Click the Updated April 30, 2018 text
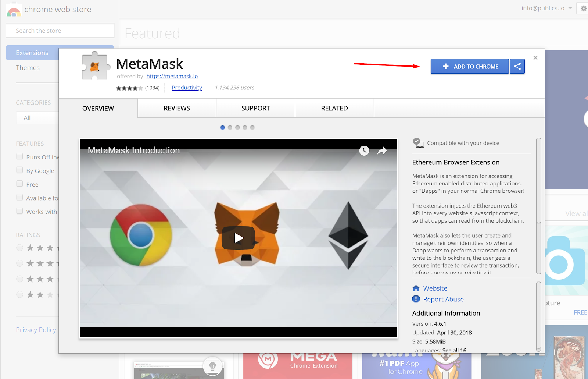The width and height of the screenshot is (588, 379). (442, 333)
